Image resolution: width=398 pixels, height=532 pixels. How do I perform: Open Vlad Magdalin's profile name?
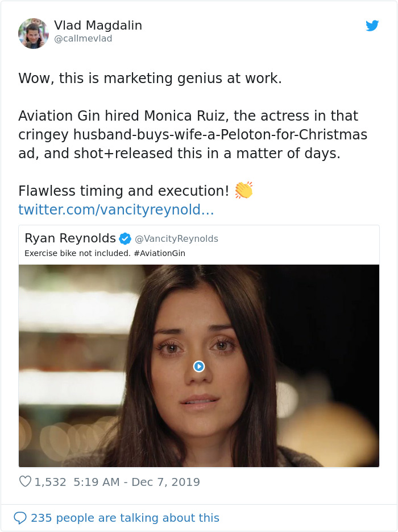[x=98, y=25]
